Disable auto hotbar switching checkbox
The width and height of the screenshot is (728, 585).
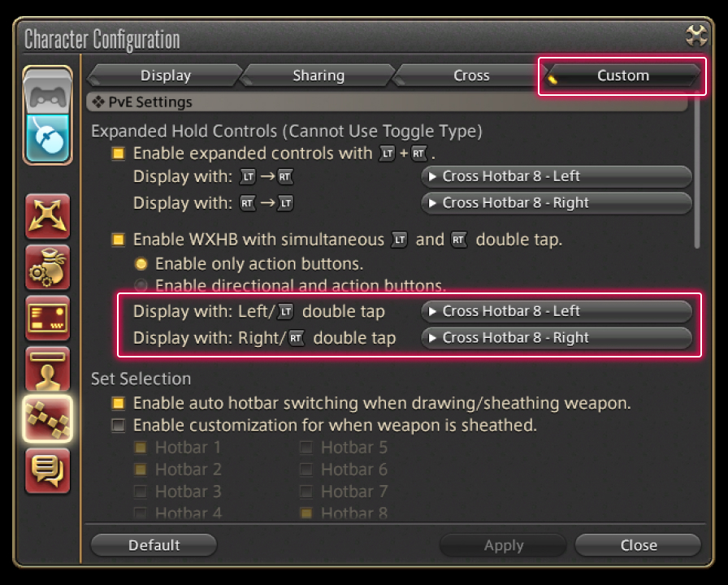click(119, 404)
